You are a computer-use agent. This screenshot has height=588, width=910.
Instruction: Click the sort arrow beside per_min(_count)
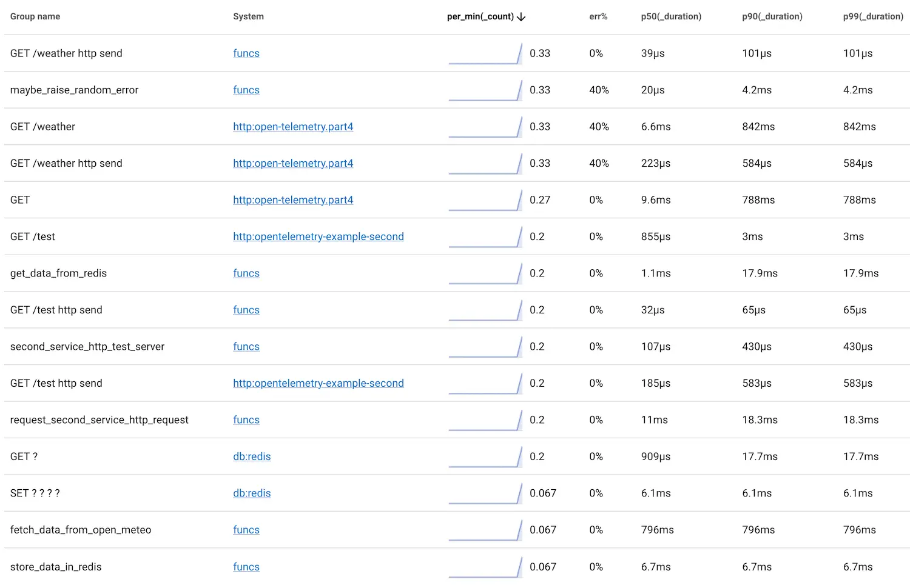521,17
